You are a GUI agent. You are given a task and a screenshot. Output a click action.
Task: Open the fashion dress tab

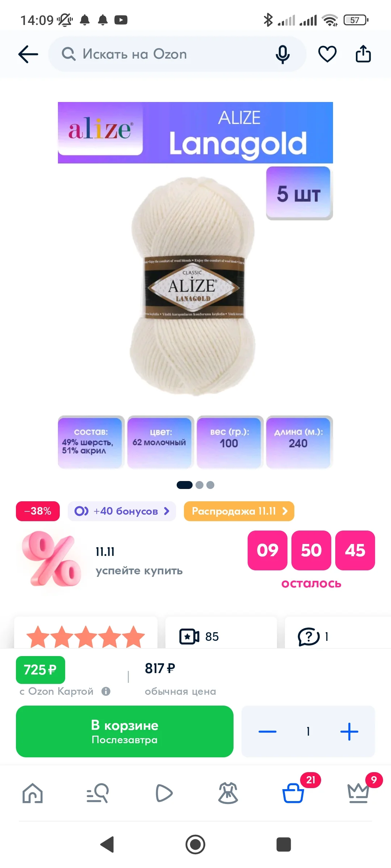[x=228, y=793]
